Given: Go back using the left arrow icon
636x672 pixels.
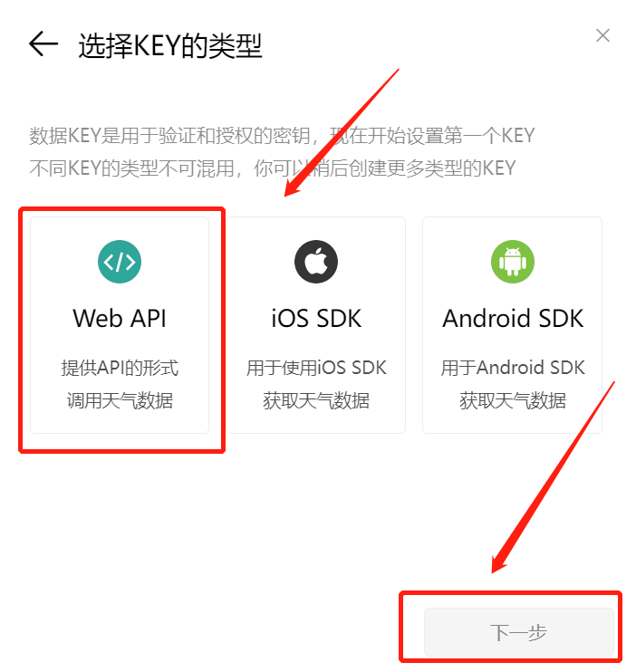Looking at the screenshot, I should pyautogui.click(x=43, y=43).
